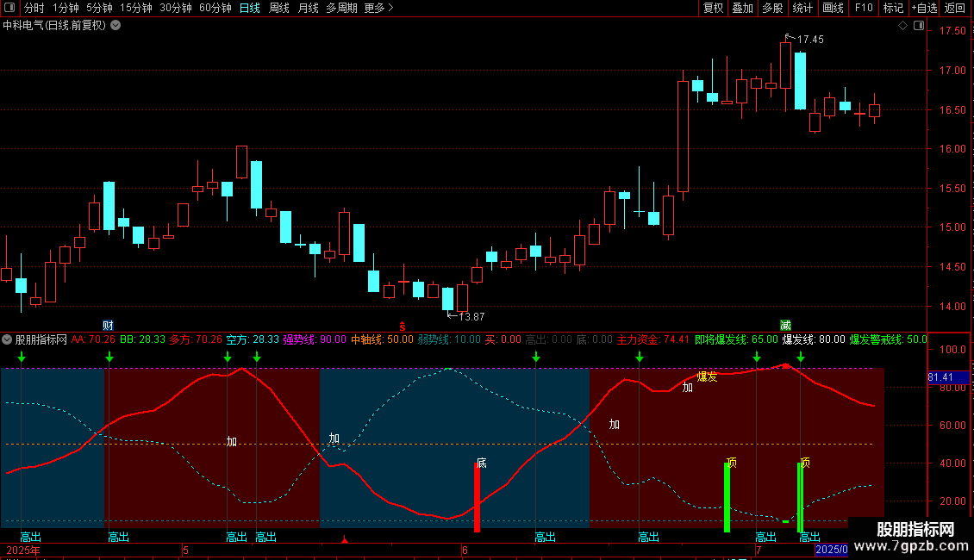Expand the 更多 more periods menu
This screenshot has height=560, width=974.
click(378, 8)
